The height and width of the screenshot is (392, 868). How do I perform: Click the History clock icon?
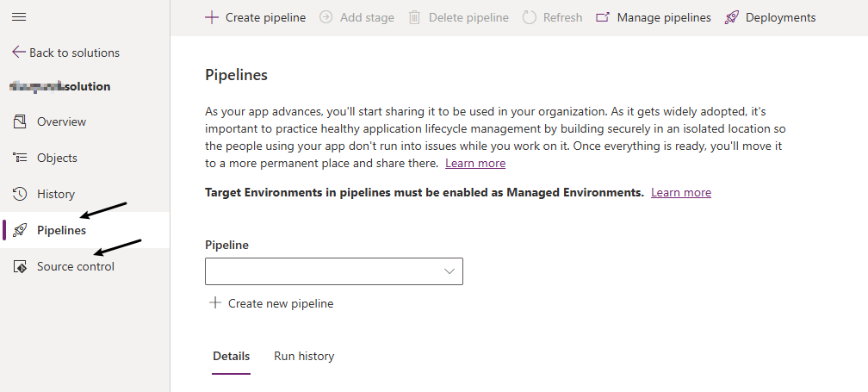(x=21, y=194)
